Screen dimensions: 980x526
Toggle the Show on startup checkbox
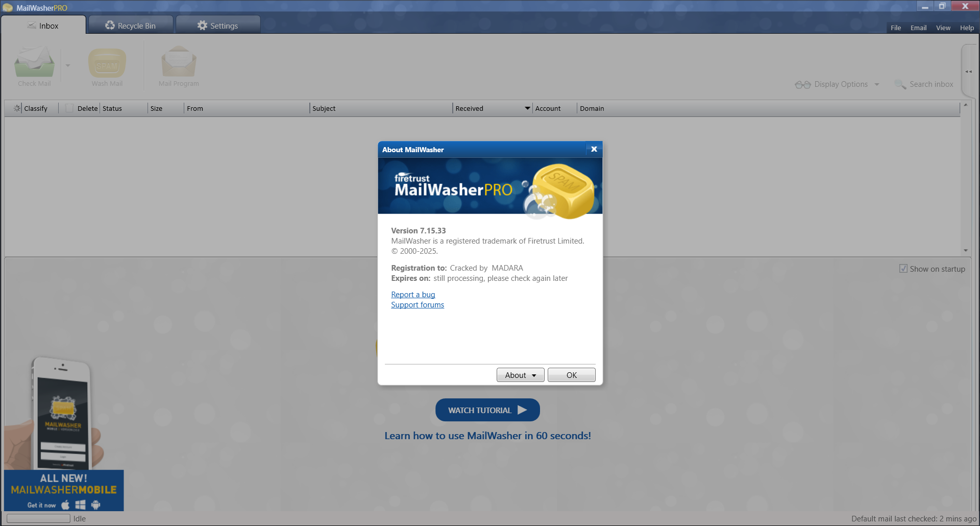pos(903,269)
